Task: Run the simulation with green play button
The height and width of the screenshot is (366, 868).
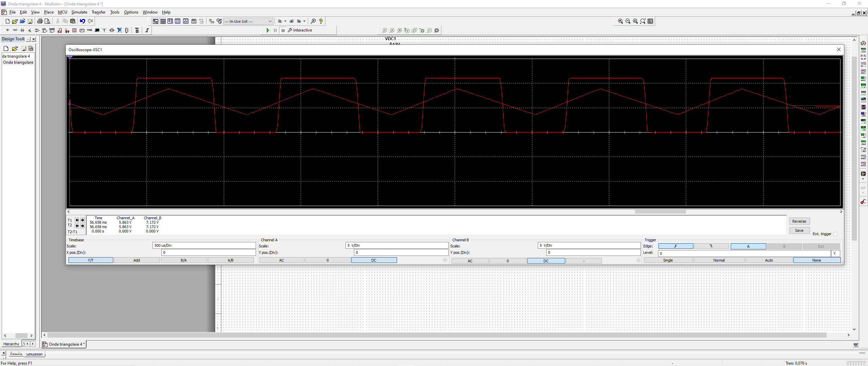Action: point(268,30)
